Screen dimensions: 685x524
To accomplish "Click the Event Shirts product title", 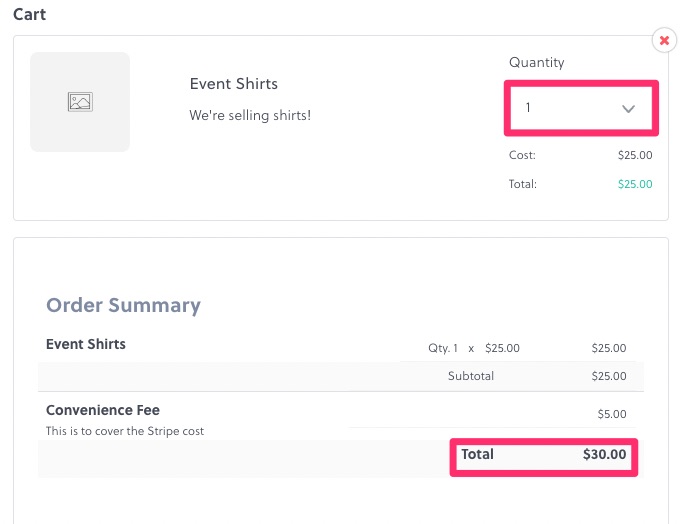I will click(234, 84).
